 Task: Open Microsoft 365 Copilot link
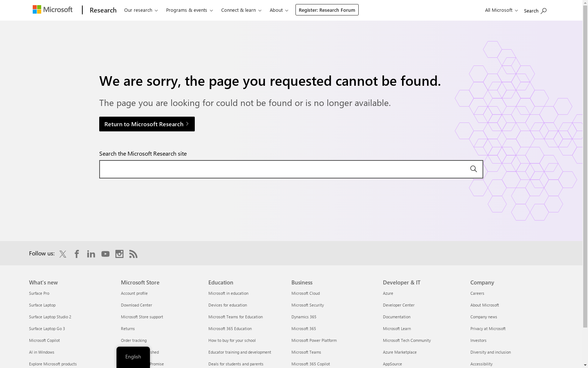(x=311, y=364)
